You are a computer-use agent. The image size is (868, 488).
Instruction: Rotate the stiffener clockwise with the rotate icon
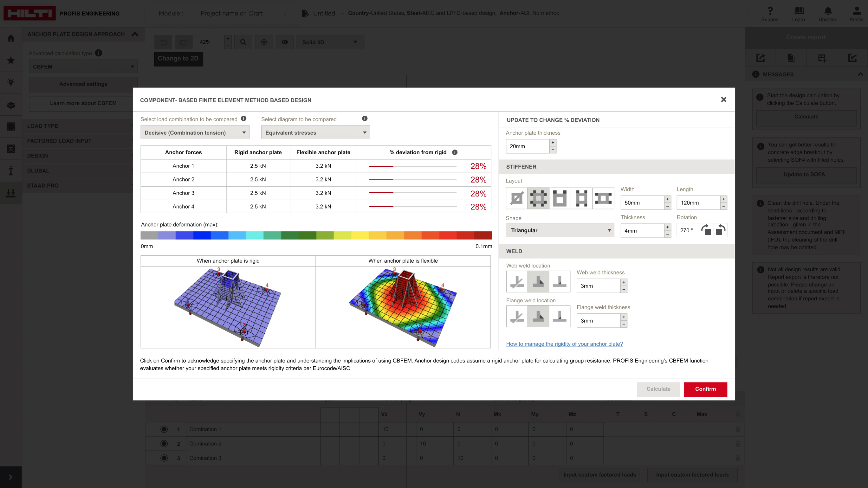coord(706,230)
